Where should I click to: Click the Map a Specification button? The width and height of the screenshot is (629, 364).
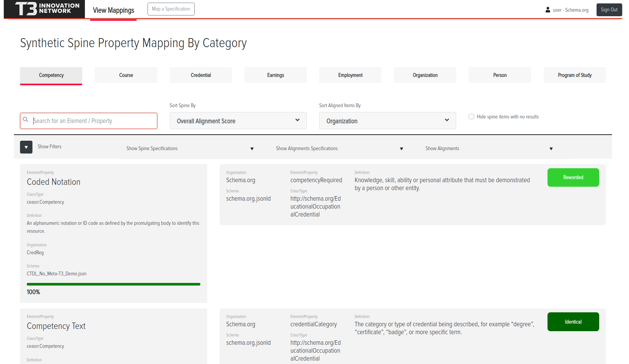pyautogui.click(x=171, y=9)
